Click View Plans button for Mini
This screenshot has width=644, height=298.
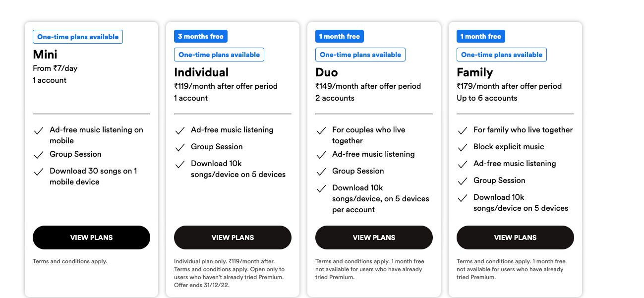(91, 238)
